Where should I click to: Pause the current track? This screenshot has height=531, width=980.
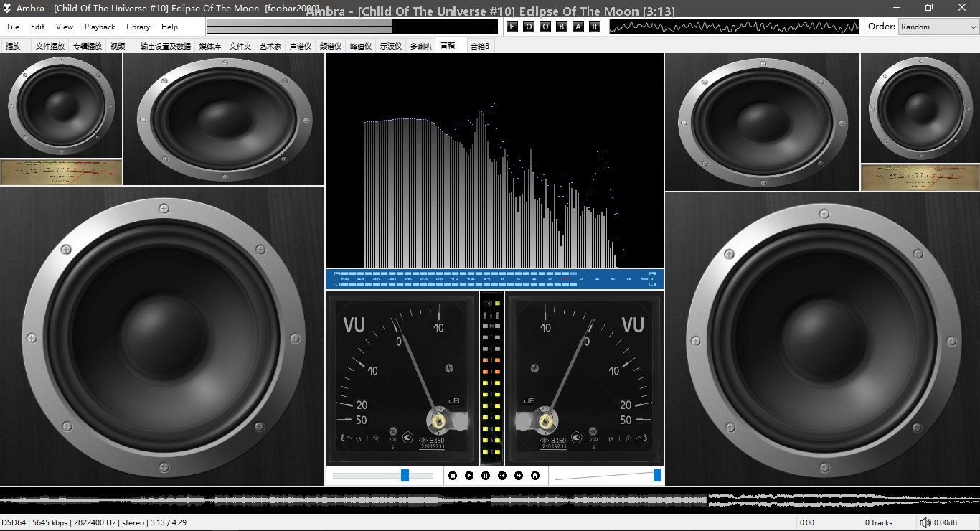[486, 475]
